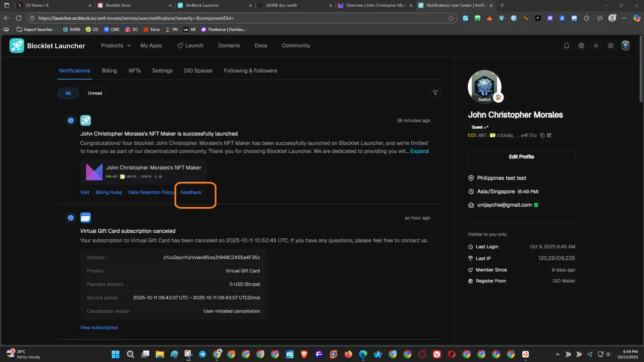The image size is (644, 362).
Task: Show hidden system tray icons
Action: pyautogui.click(x=557, y=354)
